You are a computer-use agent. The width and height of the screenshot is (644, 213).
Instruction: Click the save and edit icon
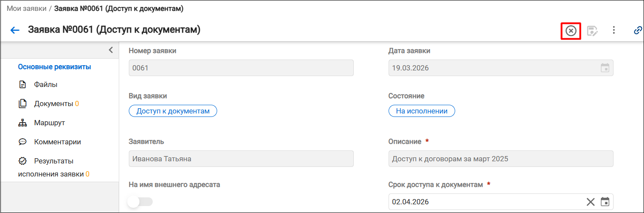pyautogui.click(x=592, y=30)
